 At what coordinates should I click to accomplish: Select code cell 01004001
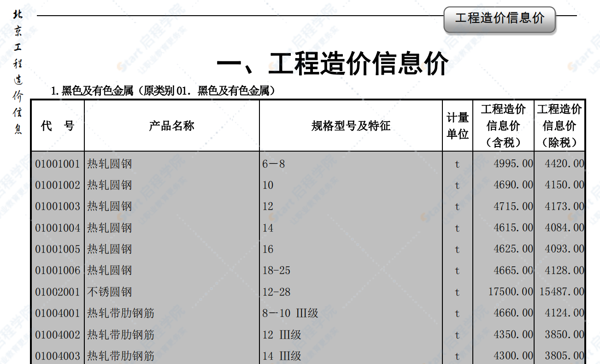[58, 313]
